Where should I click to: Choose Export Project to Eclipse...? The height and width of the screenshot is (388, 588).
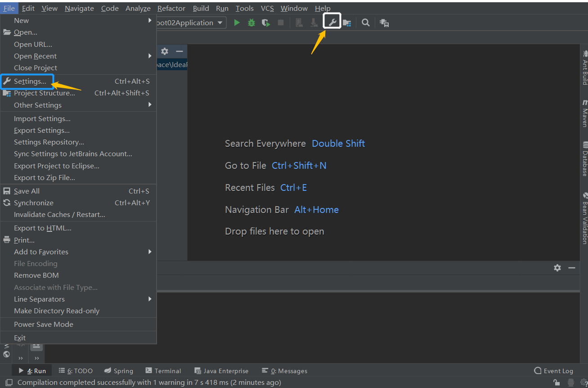click(x=78, y=166)
